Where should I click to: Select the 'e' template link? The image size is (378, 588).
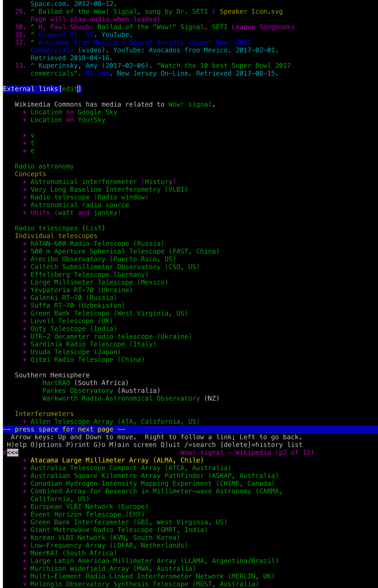[32, 151]
